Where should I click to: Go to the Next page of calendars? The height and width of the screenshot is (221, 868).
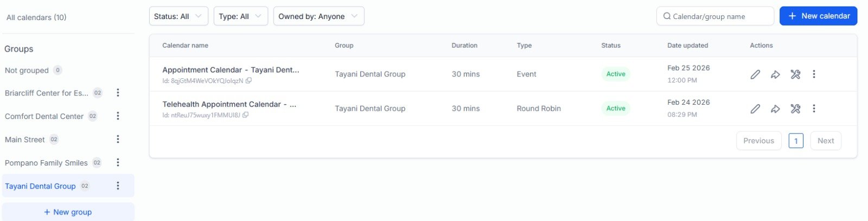826,141
